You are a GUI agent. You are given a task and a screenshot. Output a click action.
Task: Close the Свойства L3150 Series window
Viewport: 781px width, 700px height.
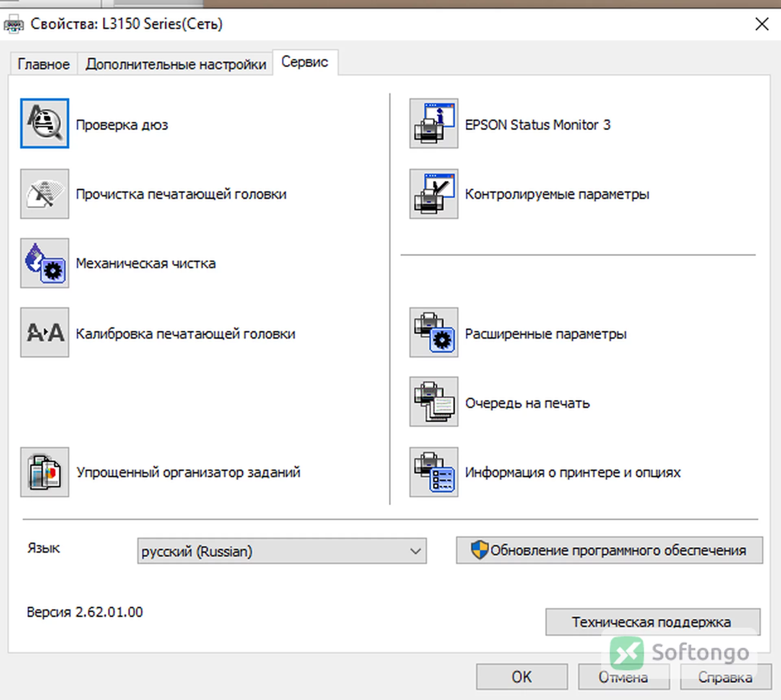[x=761, y=24]
